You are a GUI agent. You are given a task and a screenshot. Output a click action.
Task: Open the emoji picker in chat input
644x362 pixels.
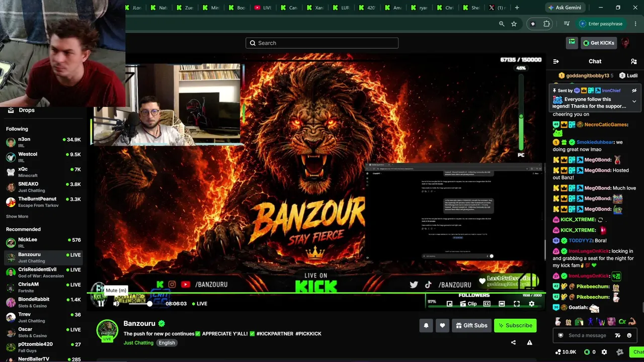(629, 335)
